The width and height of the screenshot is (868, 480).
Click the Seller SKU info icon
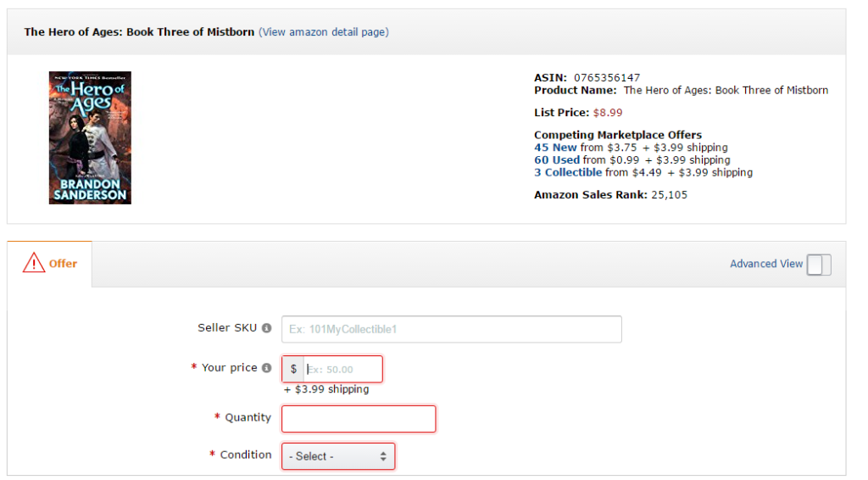pos(266,328)
